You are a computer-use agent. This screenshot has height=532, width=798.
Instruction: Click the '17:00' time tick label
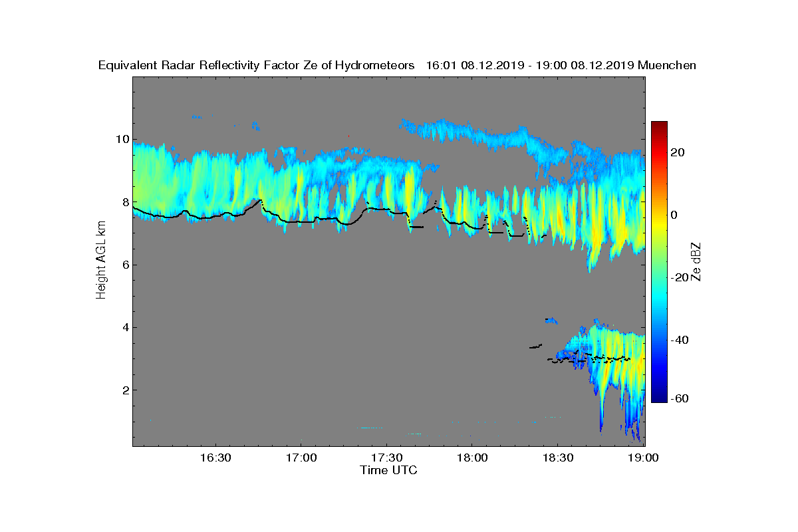click(x=301, y=458)
